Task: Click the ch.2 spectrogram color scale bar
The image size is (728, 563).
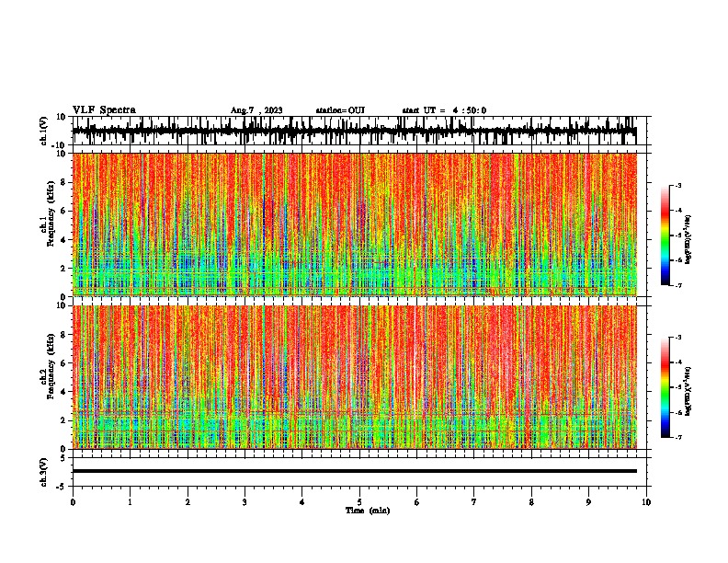Action: click(x=665, y=387)
